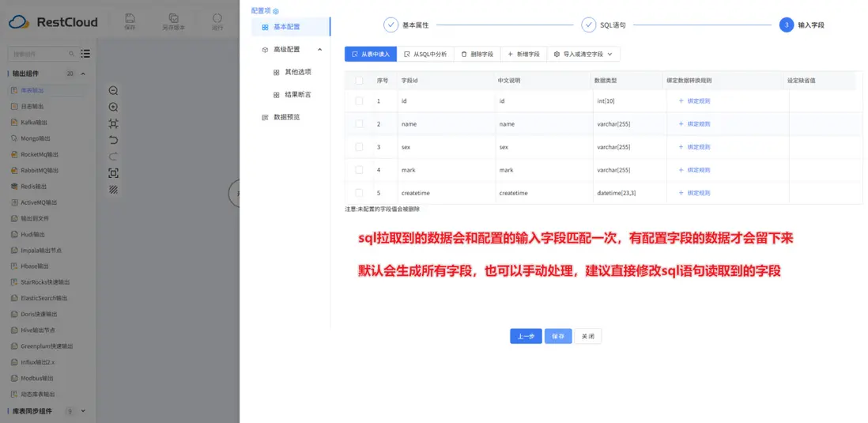
Task: Tick the select-all checkbox in table header
Action: point(359,81)
